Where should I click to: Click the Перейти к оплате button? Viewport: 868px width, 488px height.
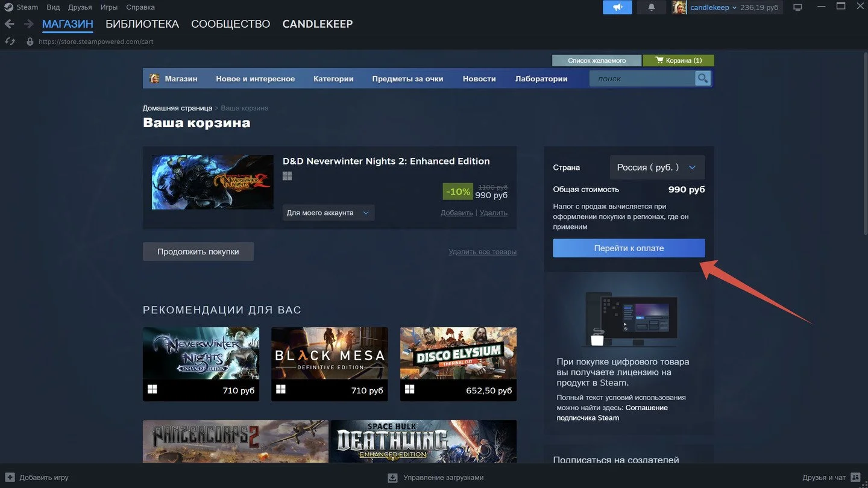(629, 248)
